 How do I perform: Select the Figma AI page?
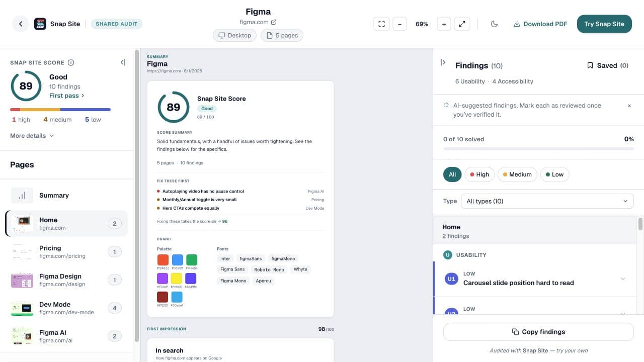(x=66, y=336)
